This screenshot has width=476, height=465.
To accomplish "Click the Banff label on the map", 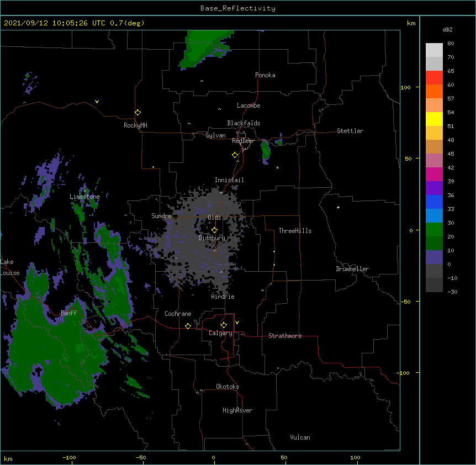I will (68, 313).
